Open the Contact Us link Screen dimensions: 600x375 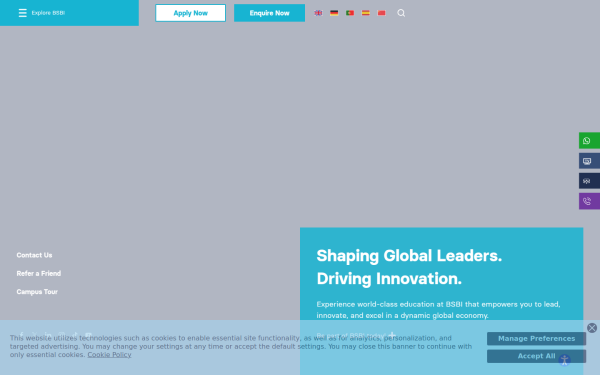[34, 255]
